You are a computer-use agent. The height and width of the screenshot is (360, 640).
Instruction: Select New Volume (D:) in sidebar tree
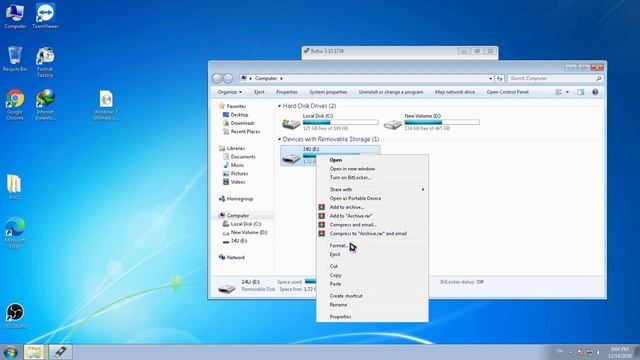(x=245, y=232)
